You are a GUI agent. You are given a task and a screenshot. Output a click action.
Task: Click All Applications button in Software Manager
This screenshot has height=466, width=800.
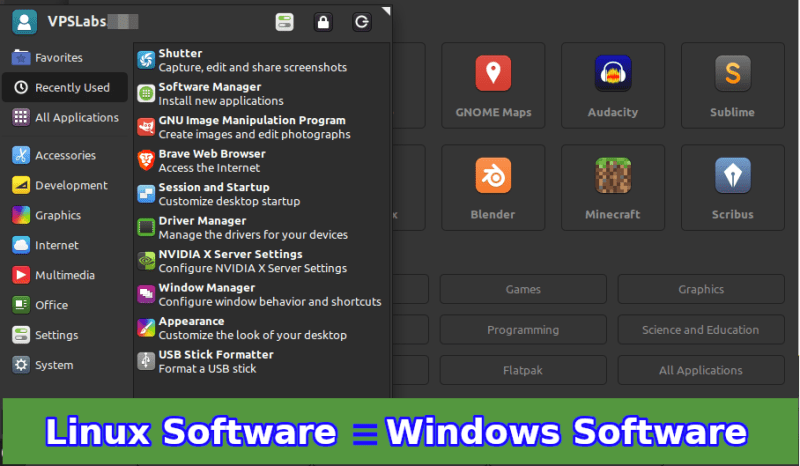click(x=701, y=370)
